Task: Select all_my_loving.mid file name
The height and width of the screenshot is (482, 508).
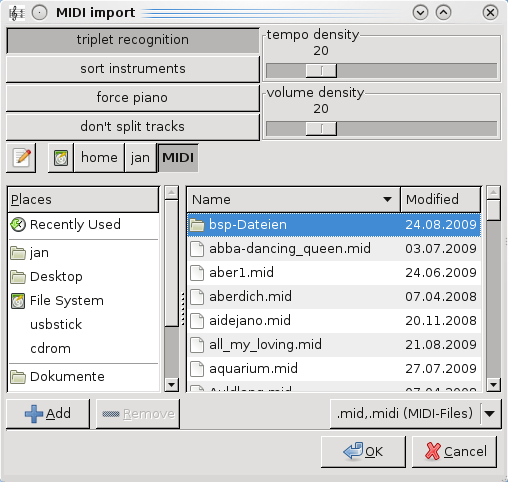Action: pos(265,345)
